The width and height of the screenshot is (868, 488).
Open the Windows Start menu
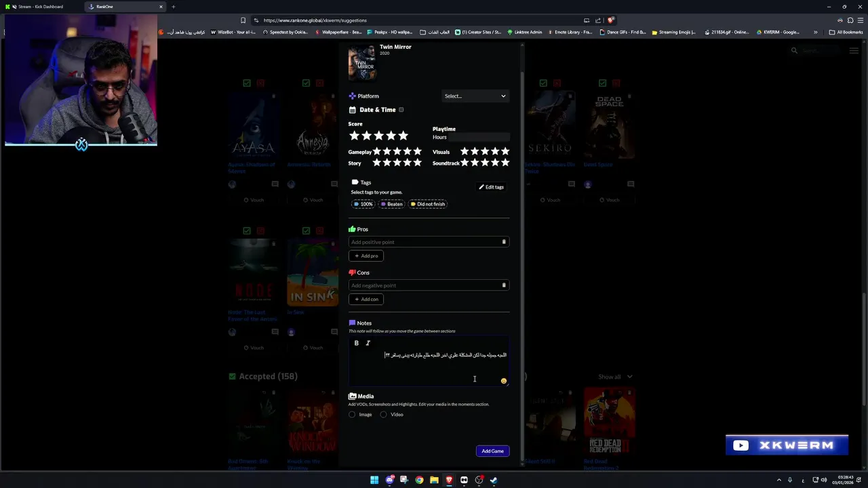point(374,480)
